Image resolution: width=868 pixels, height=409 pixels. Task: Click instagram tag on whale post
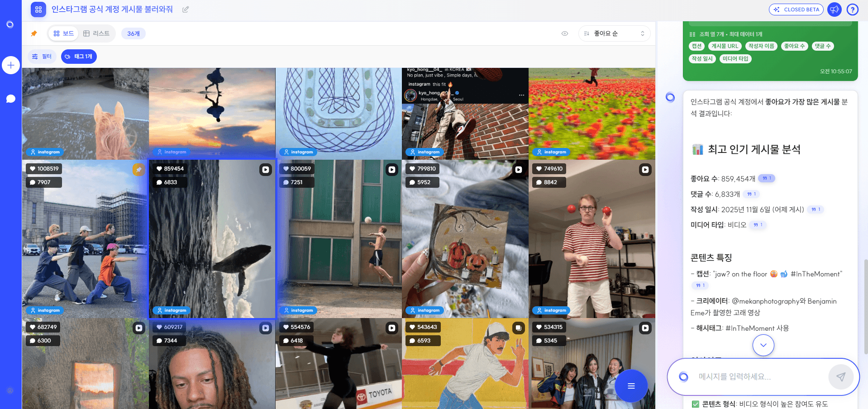point(171,310)
